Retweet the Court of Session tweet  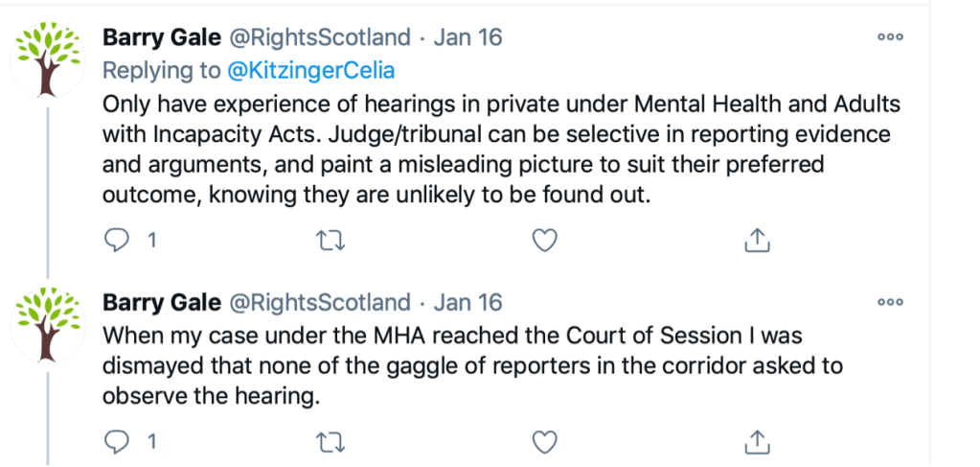pyautogui.click(x=330, y=441)
